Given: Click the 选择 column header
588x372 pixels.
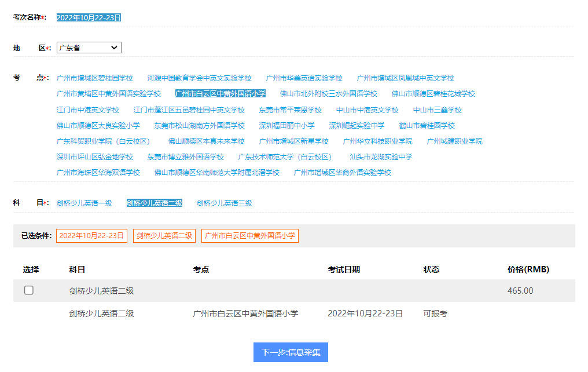Looking at the screenshot, I should coord(31,269).
